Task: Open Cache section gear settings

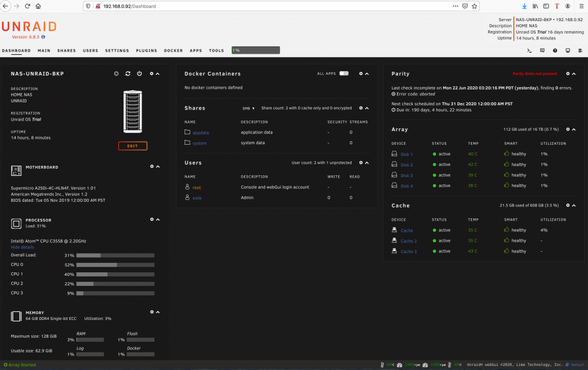Action: point(568,205)
